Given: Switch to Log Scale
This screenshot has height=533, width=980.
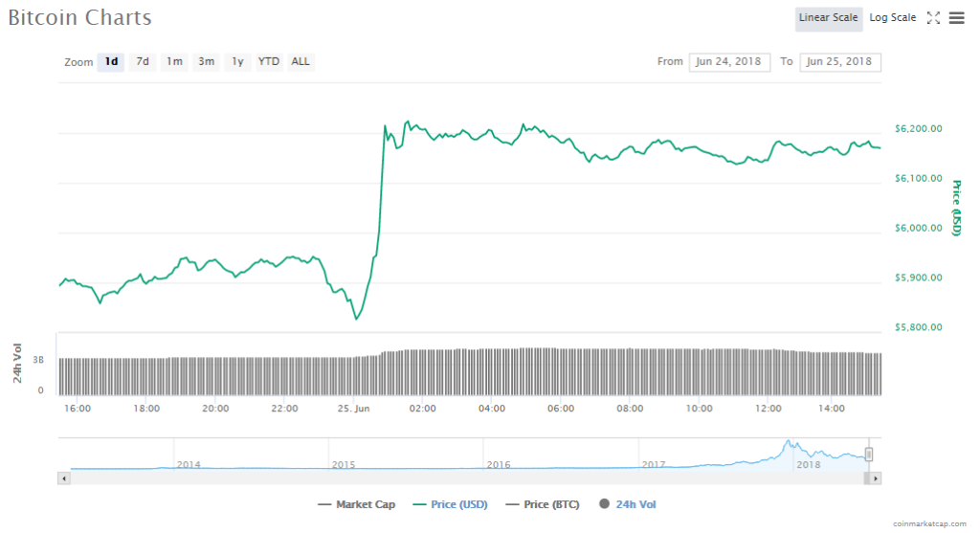Looking at the screenshot, I should coord(892,17).
